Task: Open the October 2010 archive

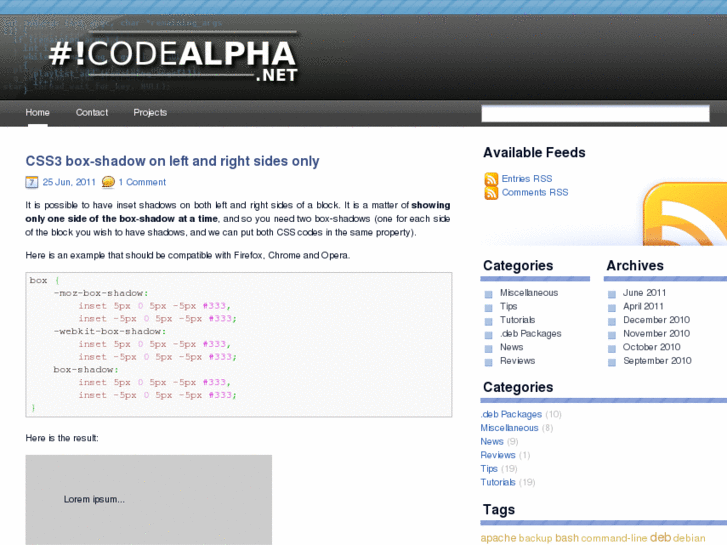Action: [651, 347]
